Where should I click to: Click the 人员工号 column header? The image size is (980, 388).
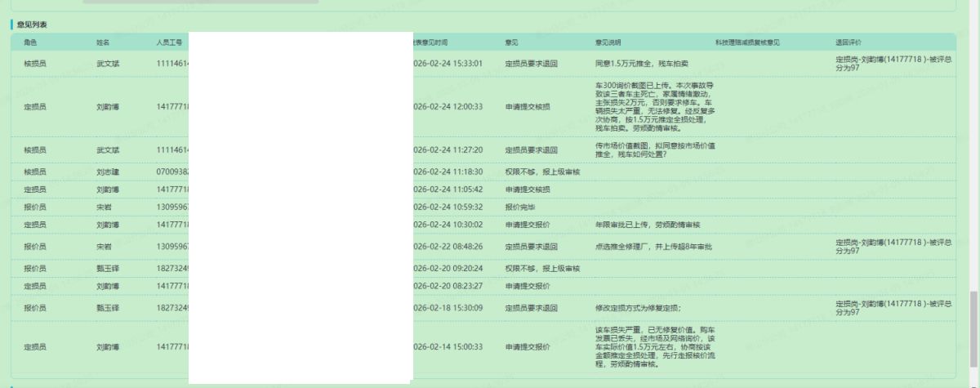[169, 42]
